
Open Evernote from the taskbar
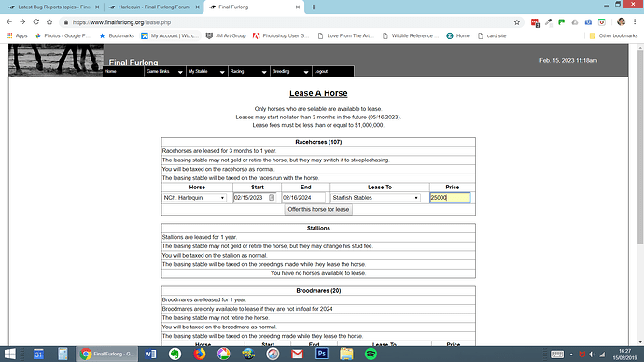[175, 354]
